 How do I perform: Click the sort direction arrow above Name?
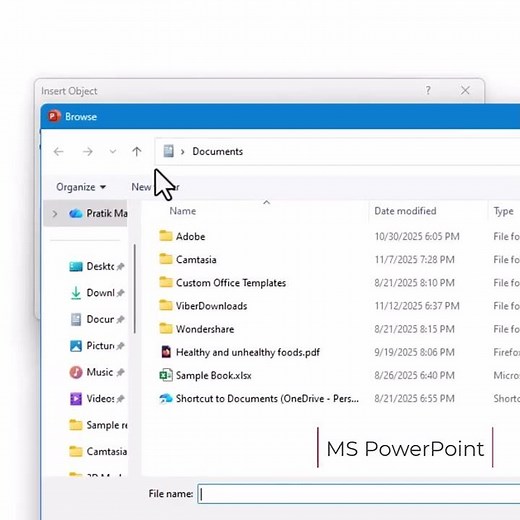(x=266, y=202)
